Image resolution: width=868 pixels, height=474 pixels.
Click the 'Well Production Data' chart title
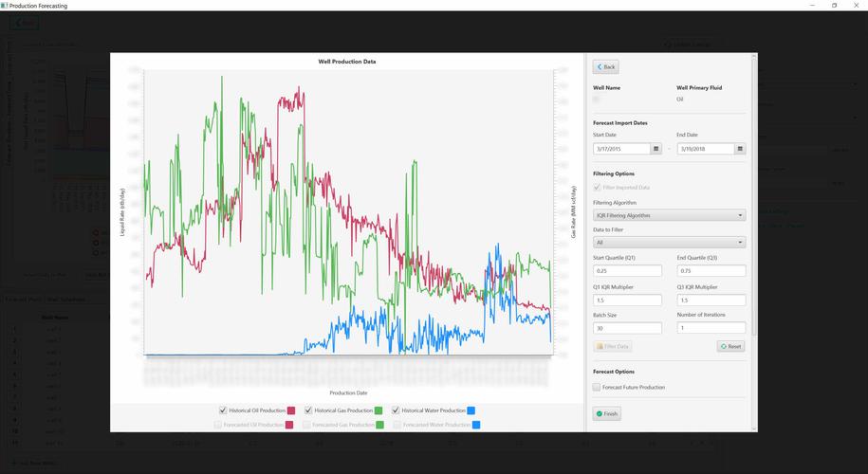click(x=347, y=62)
